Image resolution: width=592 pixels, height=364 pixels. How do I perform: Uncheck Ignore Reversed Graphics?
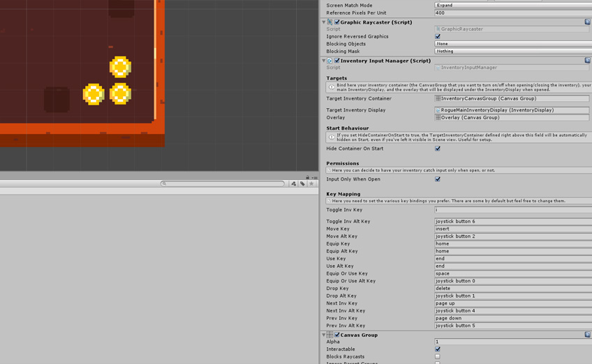coord(438,36)
